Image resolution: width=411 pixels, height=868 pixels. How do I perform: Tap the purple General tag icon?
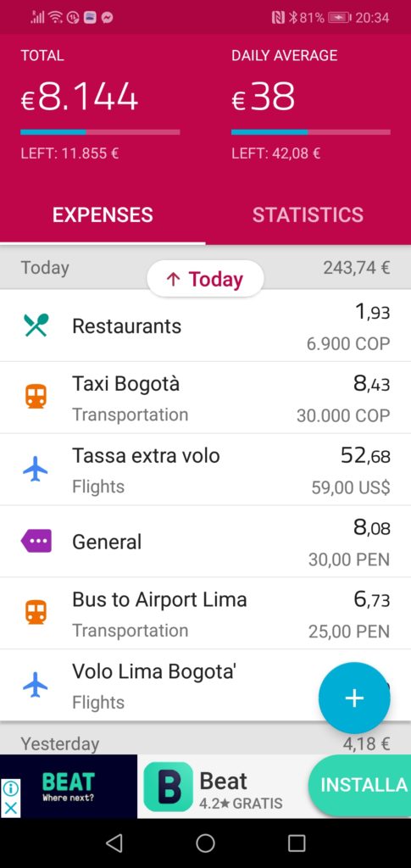36,541
